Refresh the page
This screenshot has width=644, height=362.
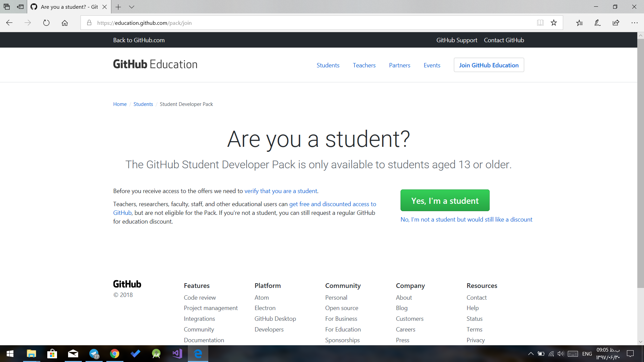pos(46,23)
